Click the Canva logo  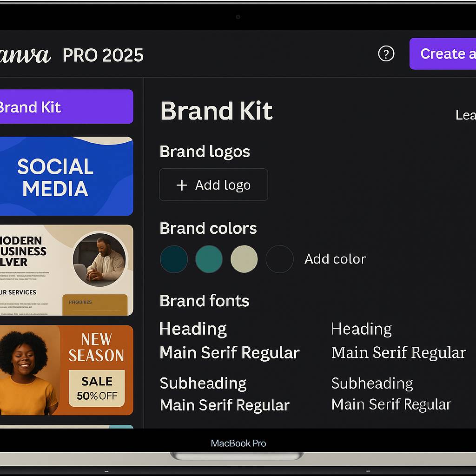point(24,55)
